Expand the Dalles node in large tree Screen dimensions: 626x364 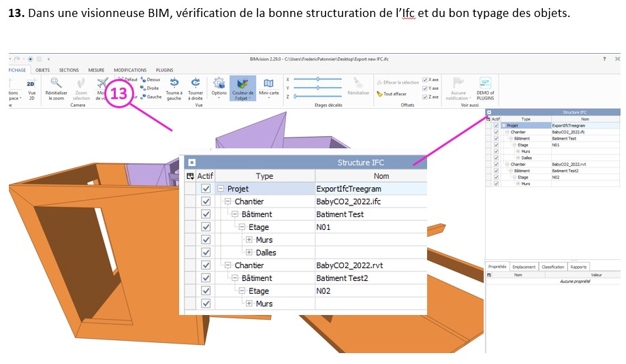[249, 252]
